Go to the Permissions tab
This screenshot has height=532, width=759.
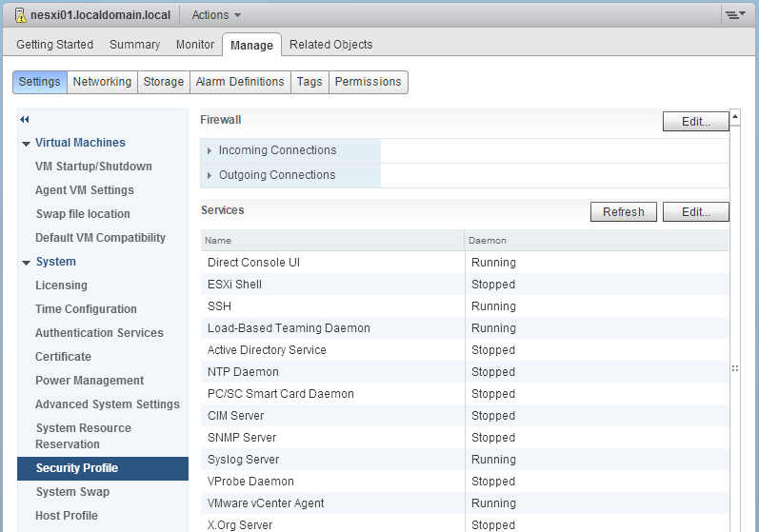coord(368,82)
